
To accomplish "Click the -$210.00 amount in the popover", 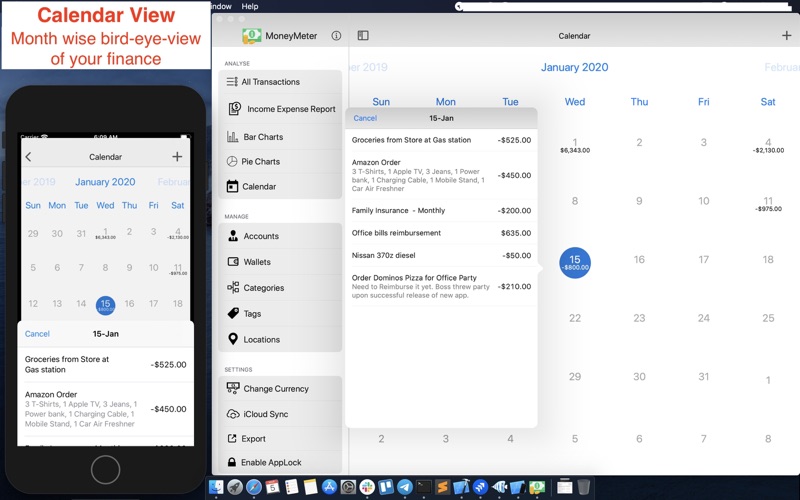I will pyautogui.click(x=514, y=286).
